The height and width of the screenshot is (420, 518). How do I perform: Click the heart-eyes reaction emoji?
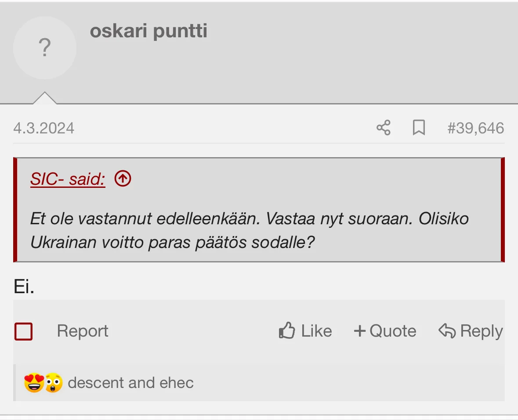click(x=33, y=383)
